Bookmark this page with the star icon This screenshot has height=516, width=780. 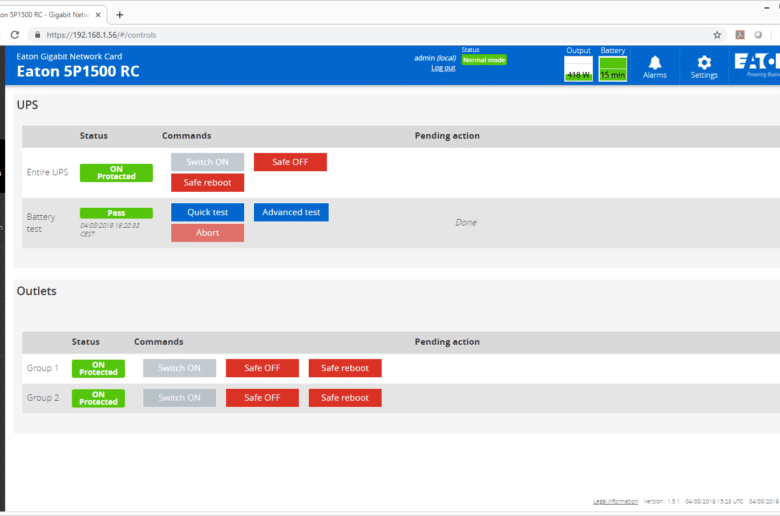[x=717, y=35]
